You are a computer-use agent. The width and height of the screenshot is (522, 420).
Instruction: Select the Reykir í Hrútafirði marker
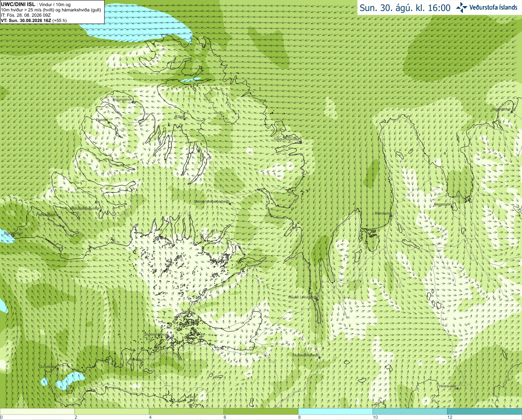(x=317, y=298)
